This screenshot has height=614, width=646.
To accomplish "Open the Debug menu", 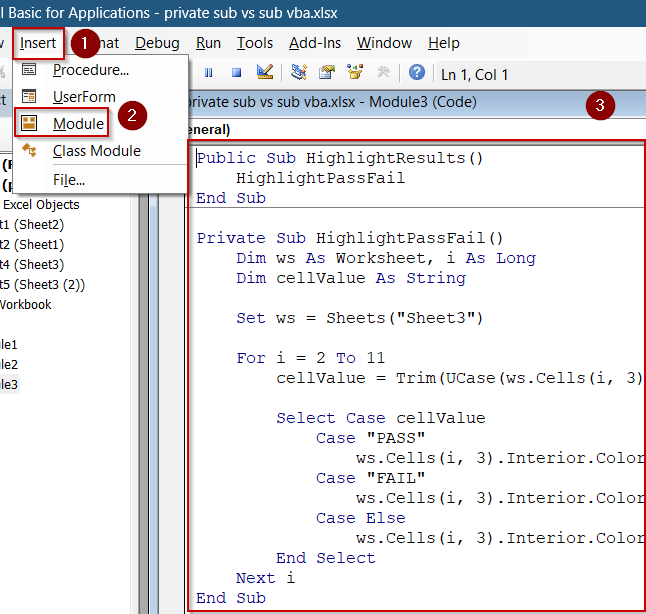I will click(x=157, y=43).
